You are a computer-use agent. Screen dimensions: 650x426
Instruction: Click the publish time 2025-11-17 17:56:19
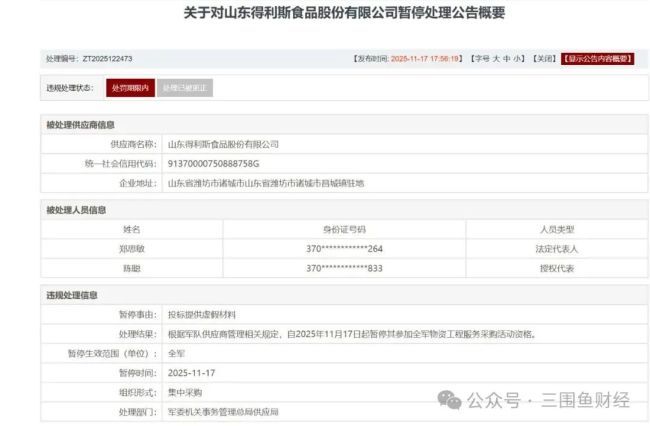[x=425, y=59]
